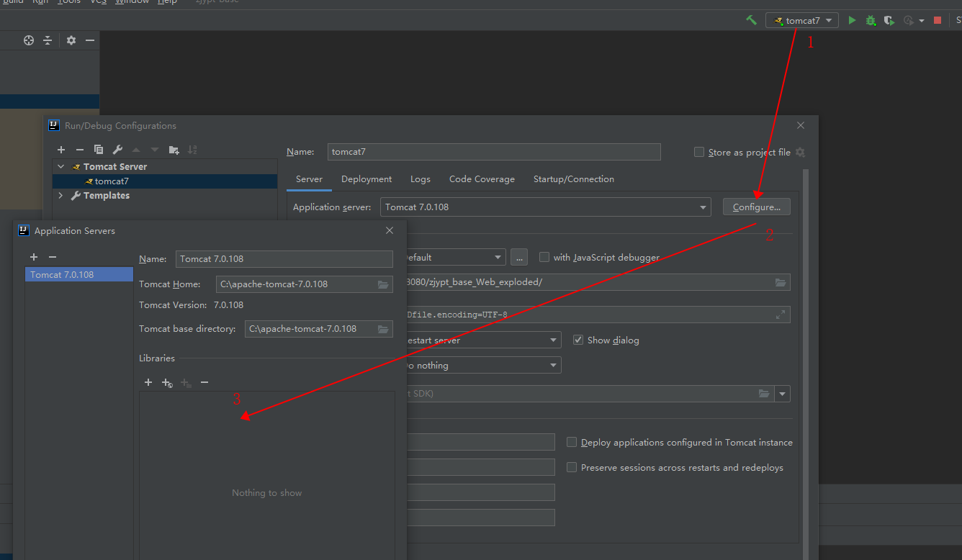Remove selected configuration in Run/Debug Configurations
This screenshot has height=560, width=962.
pos(80,150)
